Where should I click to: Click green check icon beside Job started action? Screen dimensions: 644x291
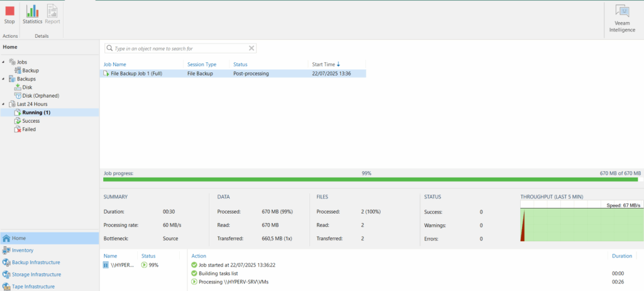[194, 265]
